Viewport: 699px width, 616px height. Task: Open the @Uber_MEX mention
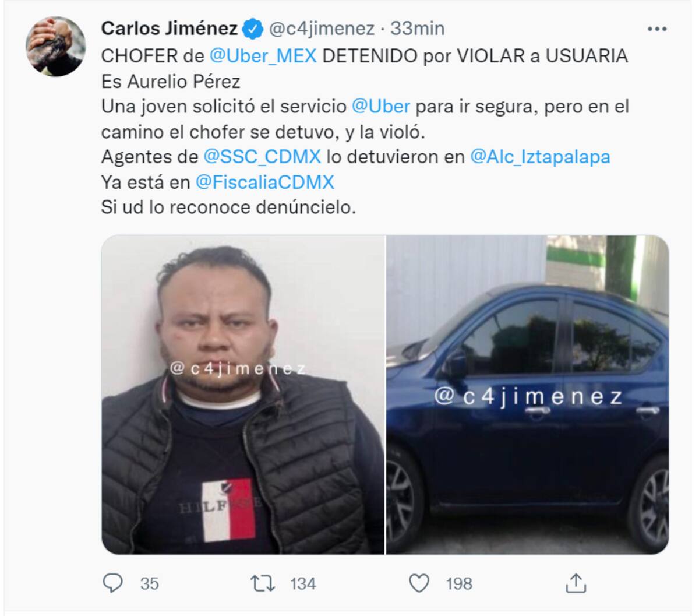pos(263,56)
